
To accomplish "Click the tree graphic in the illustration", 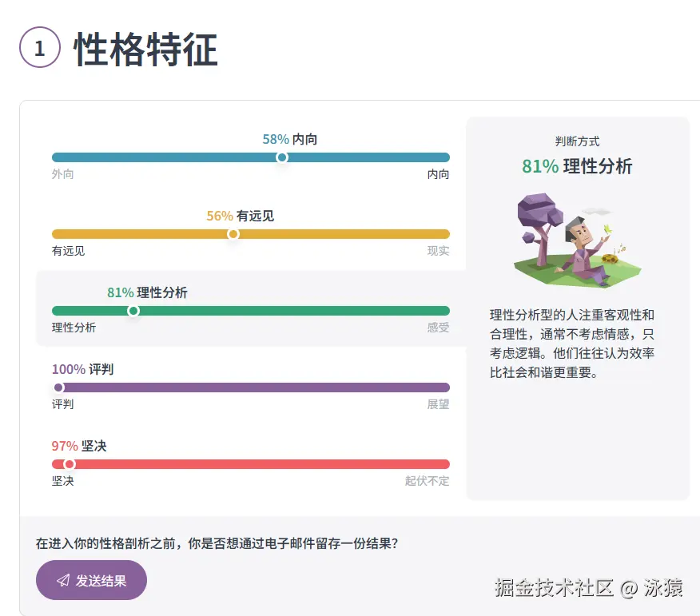I will pyautogui.click(x=537, y=214).
